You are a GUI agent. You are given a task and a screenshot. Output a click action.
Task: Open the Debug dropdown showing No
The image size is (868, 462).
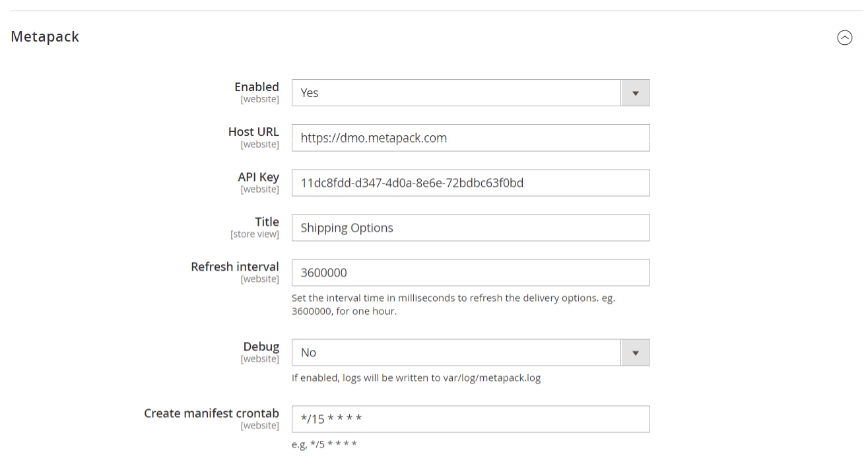point(471,352)
